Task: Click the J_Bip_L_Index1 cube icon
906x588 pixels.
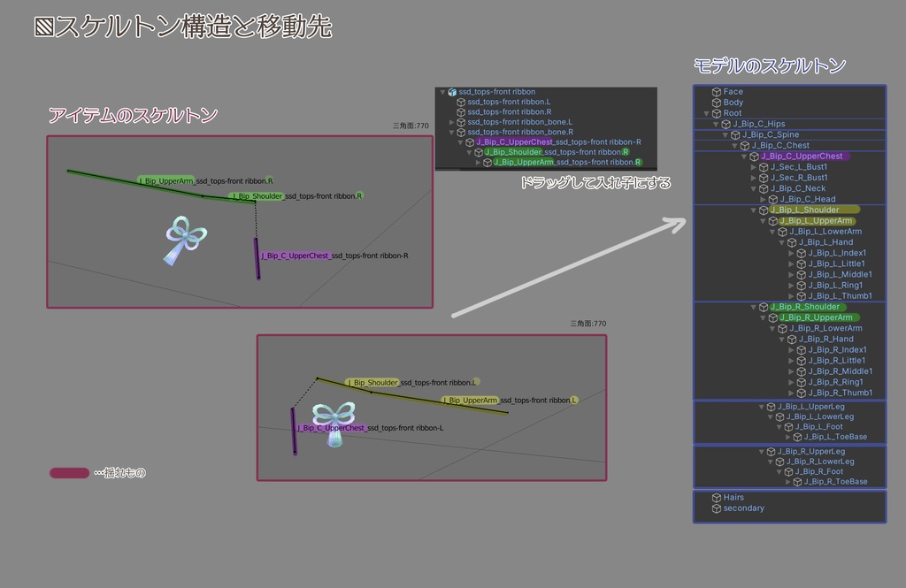Action: (802, 253)
